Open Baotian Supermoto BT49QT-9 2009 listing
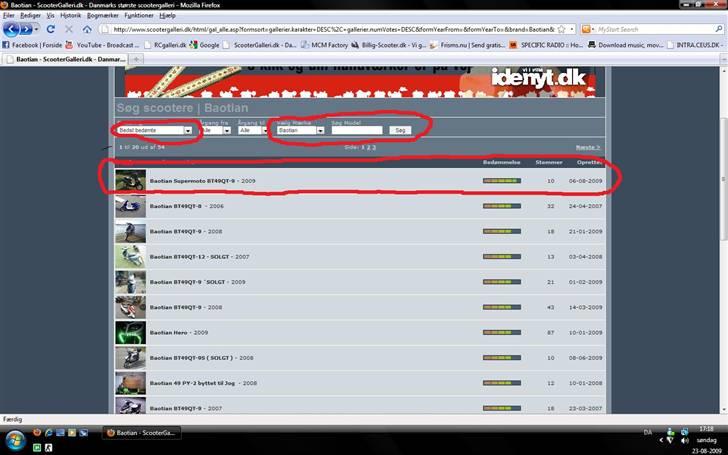 click(x=202, y=181)
